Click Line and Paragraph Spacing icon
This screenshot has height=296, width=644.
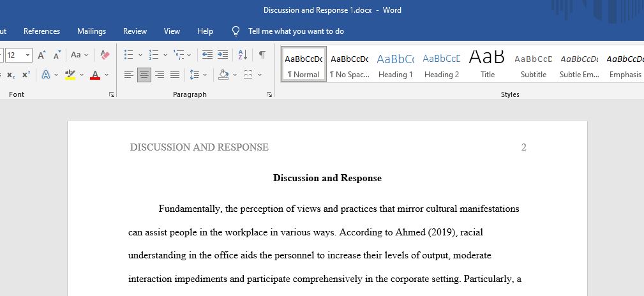[194, 75]
